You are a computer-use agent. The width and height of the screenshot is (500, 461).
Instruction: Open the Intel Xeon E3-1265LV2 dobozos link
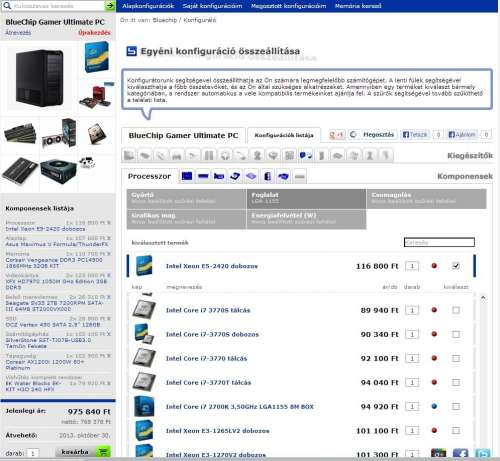[x=218, y=431]
